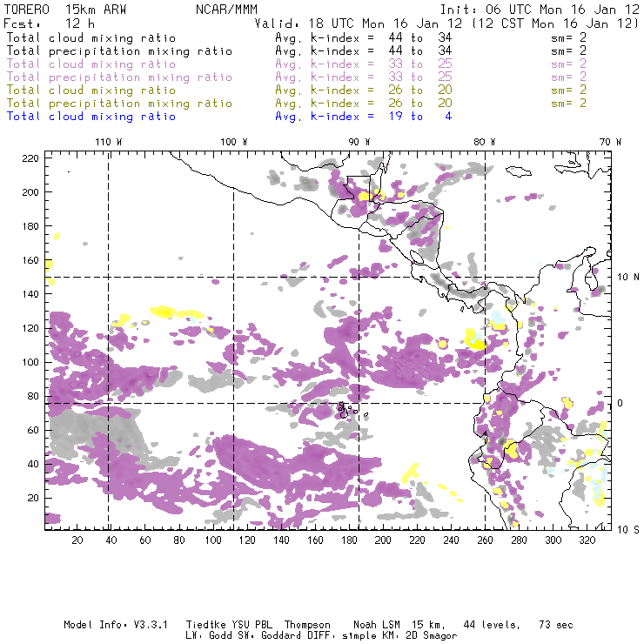Select "LW: Godd" in the bottom footer line
Viewport: 644px width, 644px height.
(x=209, y=636)
